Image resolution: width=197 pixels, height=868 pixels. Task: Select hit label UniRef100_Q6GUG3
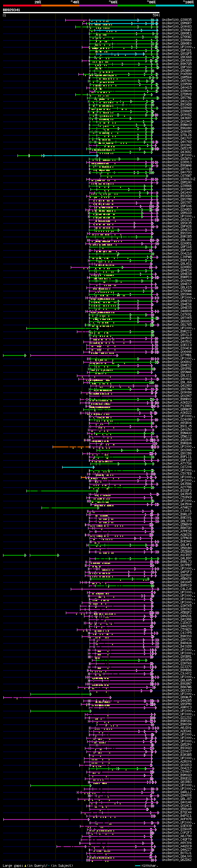[x=177, y=321]
